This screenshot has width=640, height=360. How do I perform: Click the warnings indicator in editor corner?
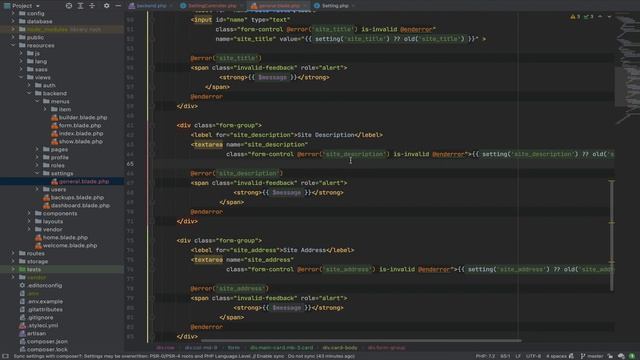pyautogui.click(x=576, y=17)
